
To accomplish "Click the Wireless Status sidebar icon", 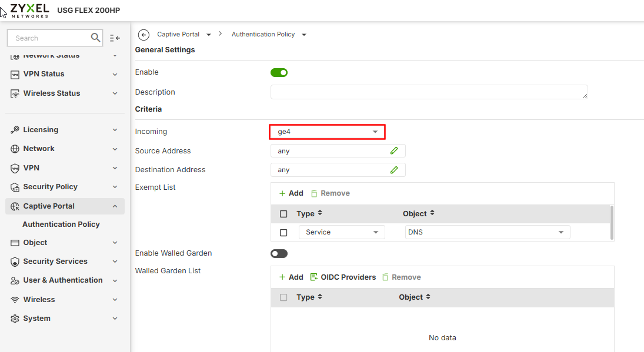I will coord(15,93).
